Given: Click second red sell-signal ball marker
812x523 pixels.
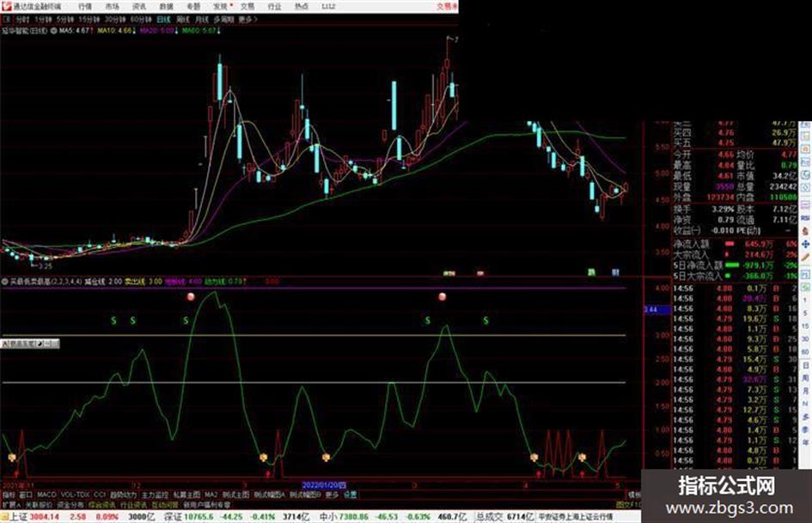Looking at the screenshot, I should click(x=442, y=297).
